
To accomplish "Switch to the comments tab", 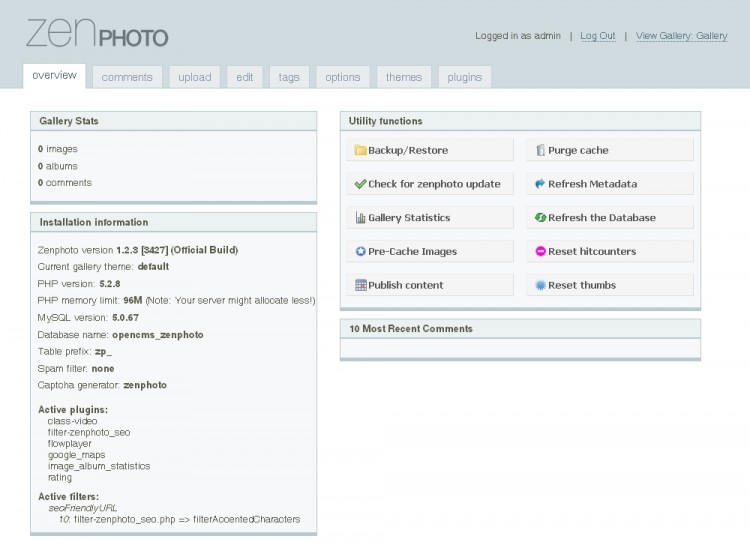I will [127, 77].
